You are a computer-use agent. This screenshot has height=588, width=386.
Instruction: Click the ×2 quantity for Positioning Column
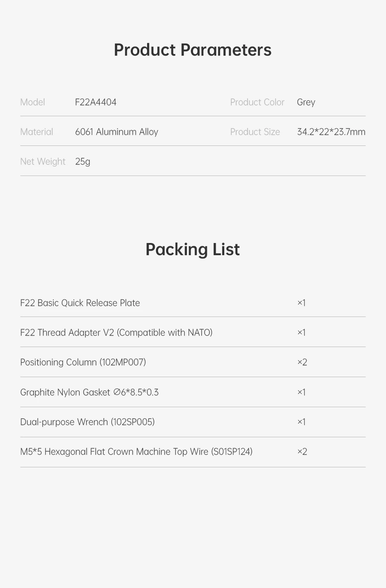click(302, 362)
